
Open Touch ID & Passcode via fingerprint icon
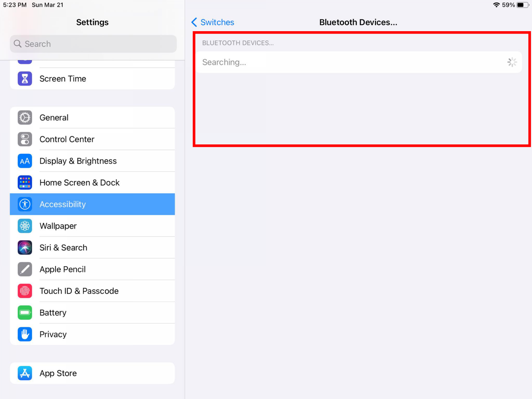coord(25,291)
